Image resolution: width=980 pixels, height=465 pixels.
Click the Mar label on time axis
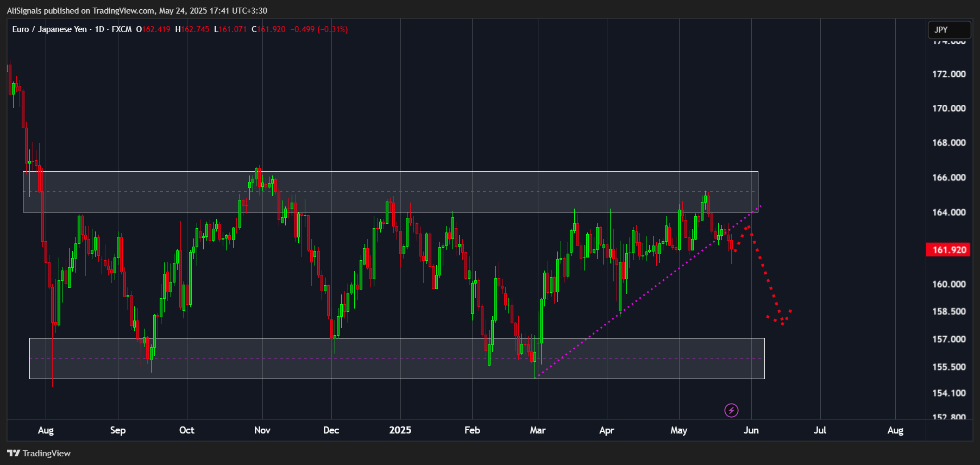pos(538,430)
